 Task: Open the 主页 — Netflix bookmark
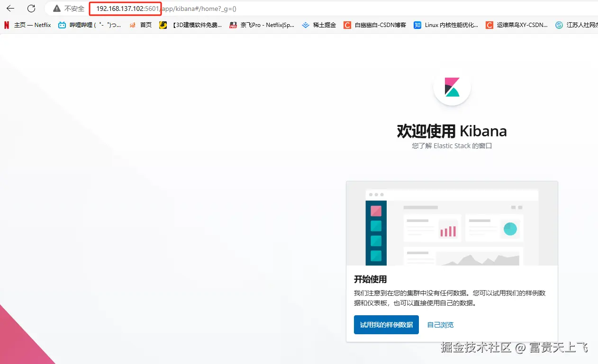[27, 25]
